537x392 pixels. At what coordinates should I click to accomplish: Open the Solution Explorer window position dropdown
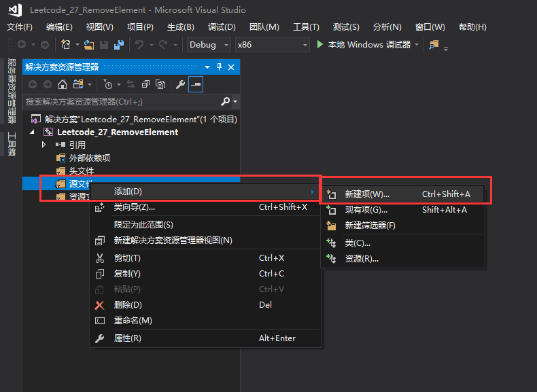click(207, 67)
